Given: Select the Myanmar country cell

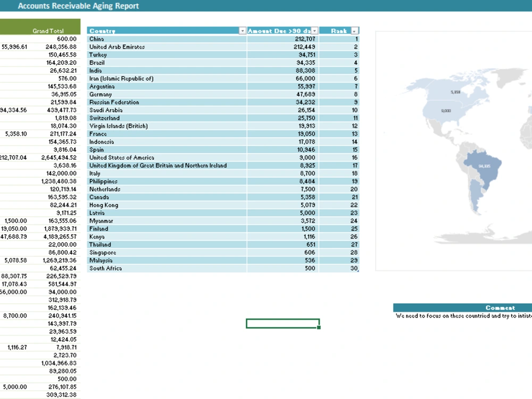Looking at the screenshot, I should pyautogui.click(x=167, y=221).
